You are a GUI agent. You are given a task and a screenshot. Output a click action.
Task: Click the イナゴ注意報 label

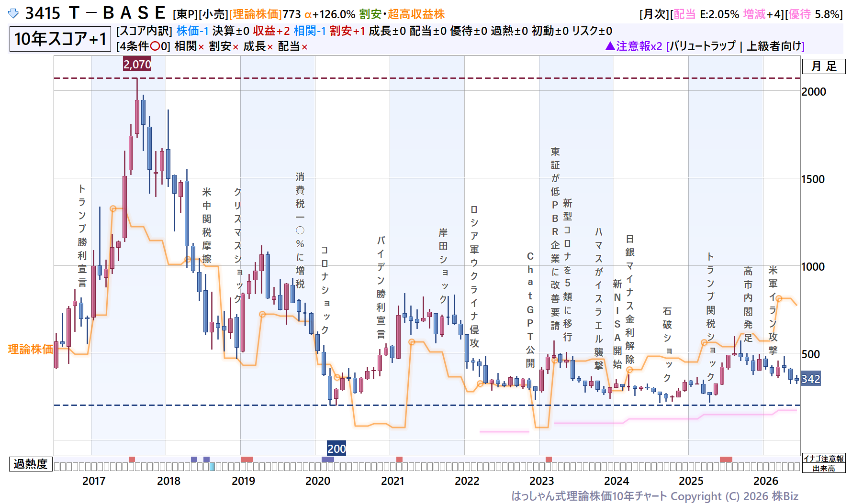coord(824,459)
